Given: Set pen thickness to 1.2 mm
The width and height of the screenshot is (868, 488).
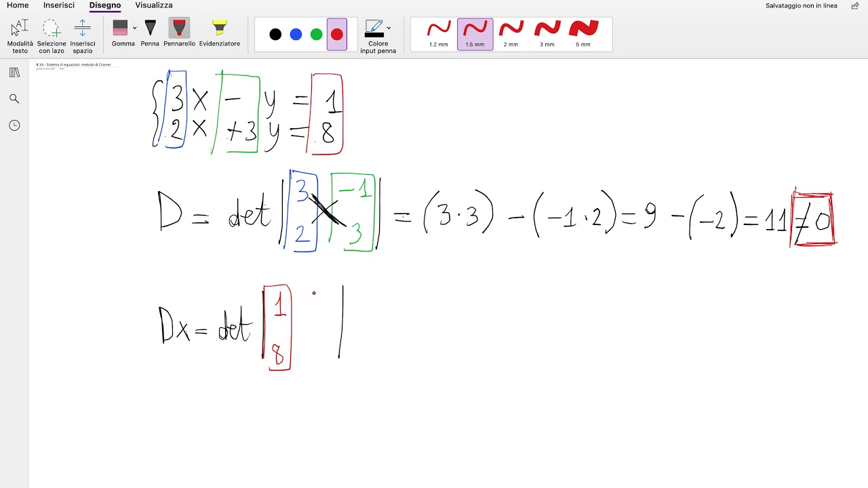Looking at the screenshot, I should (x=439, y=34).
